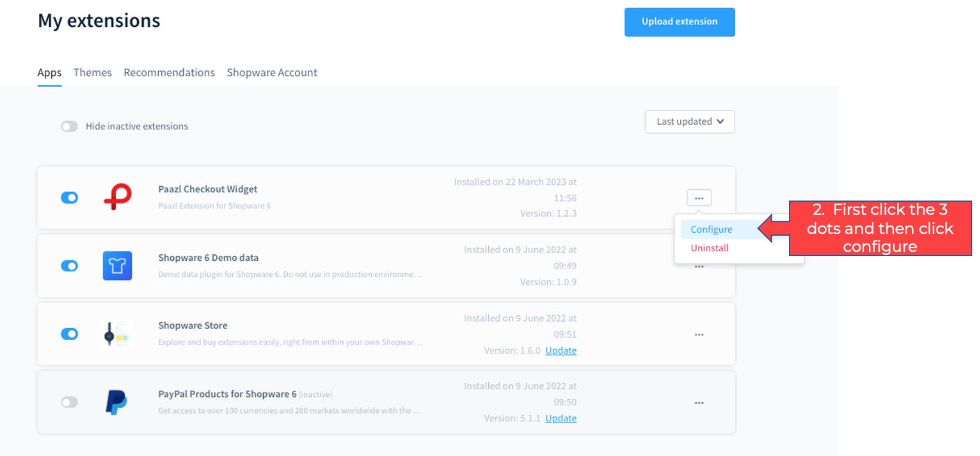This screenshot has width=980, height=456.
Task: Select the Apps tab
Action: (50, 73)
